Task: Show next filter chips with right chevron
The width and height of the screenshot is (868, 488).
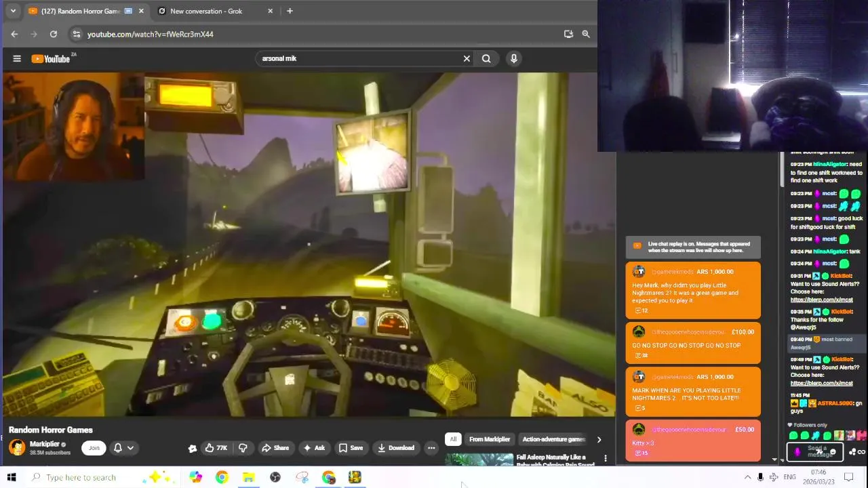Action: click(x=599, y=439)
